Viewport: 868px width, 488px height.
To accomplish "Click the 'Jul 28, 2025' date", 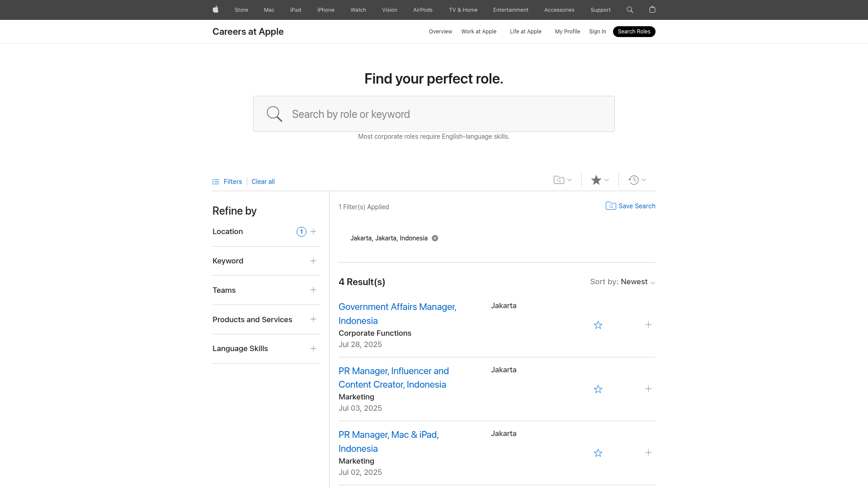I will click(360, 344).
